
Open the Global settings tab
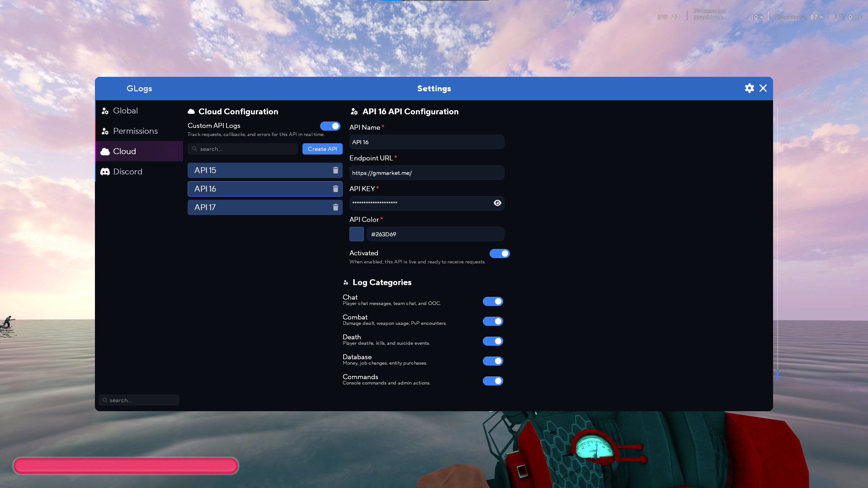coord(139,111)
